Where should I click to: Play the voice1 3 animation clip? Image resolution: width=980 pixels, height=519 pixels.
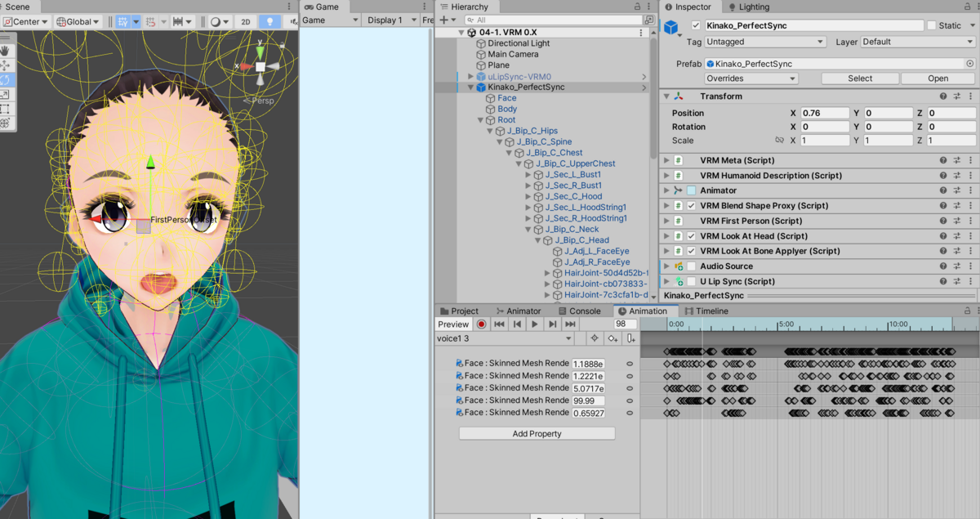(x=535, y=324)
